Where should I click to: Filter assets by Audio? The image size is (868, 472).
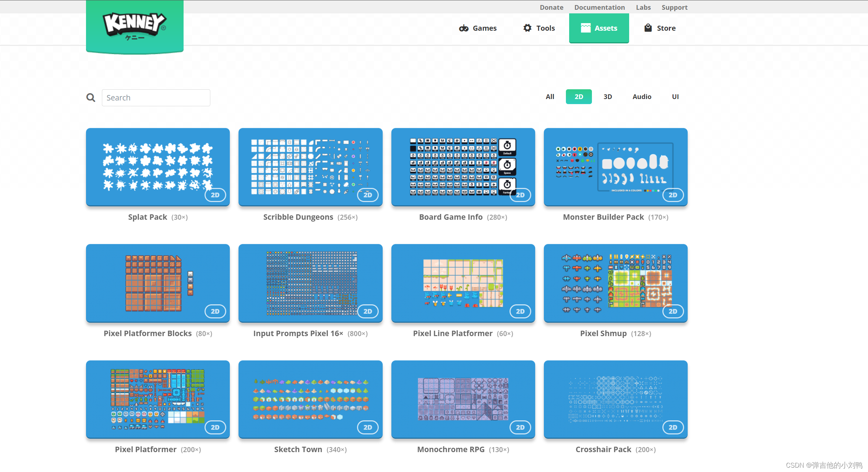click(641, 96)
